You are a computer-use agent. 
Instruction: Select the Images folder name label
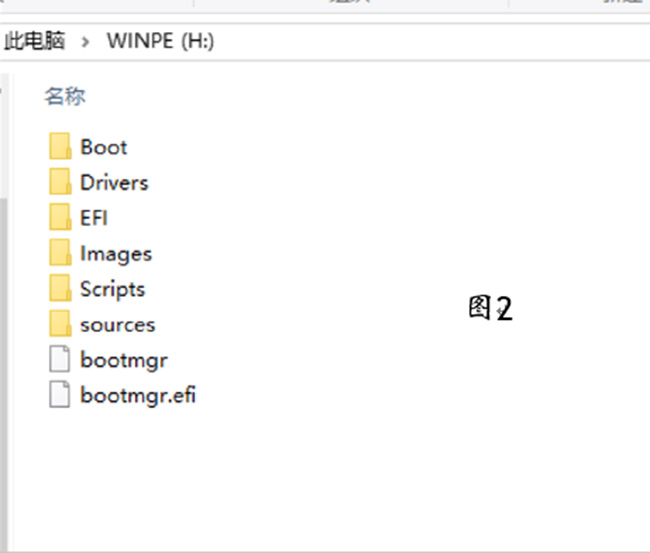click(116, 254)
